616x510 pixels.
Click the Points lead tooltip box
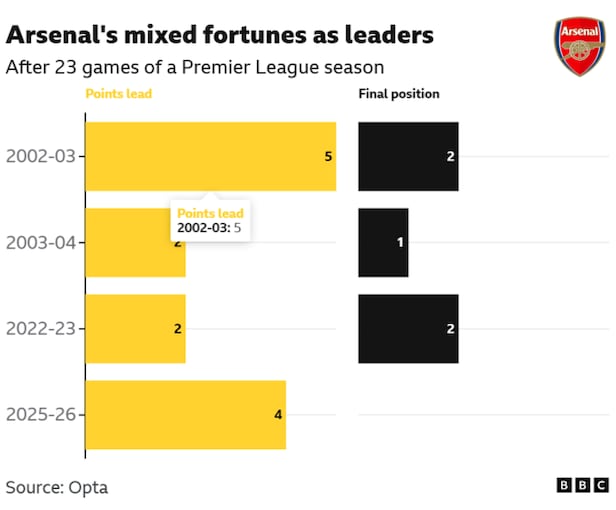[x=210, y=220]
